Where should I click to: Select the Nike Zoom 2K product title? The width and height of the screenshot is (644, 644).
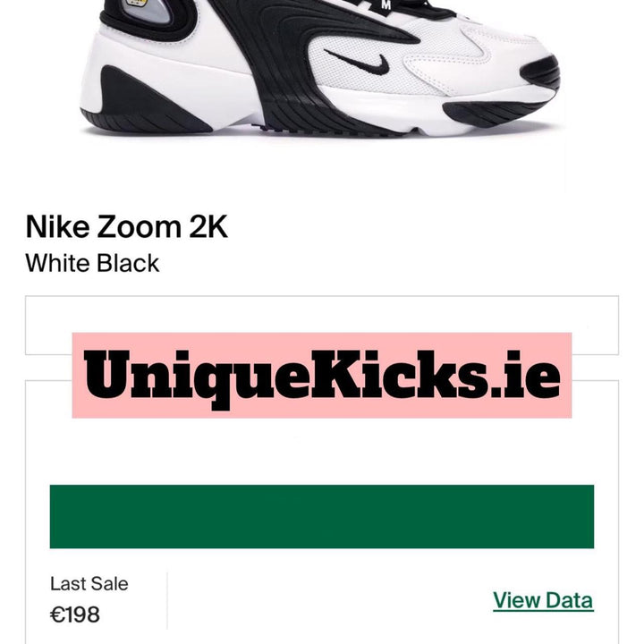tap(126, 226)
